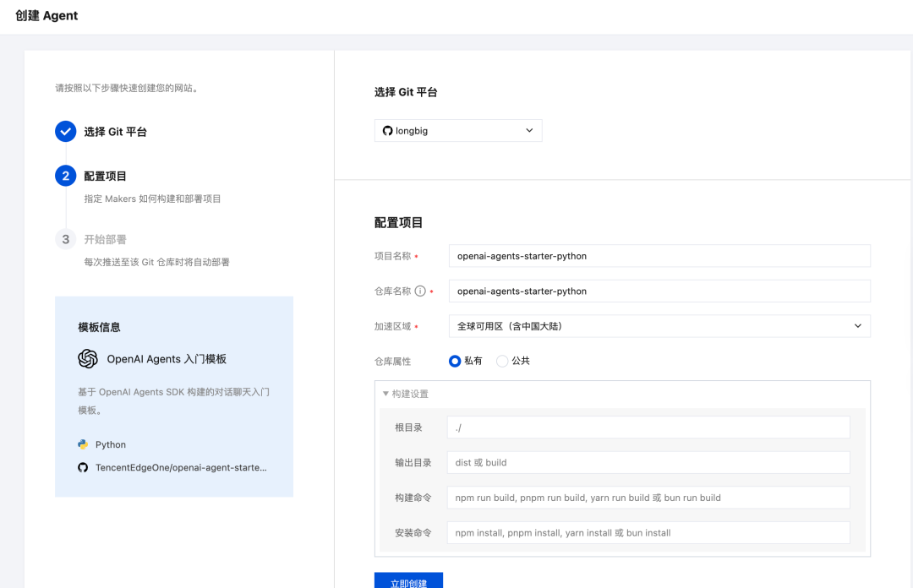Click the chevron of the 加速区域 selector
The image size is (913, 588).
[858, 326]
